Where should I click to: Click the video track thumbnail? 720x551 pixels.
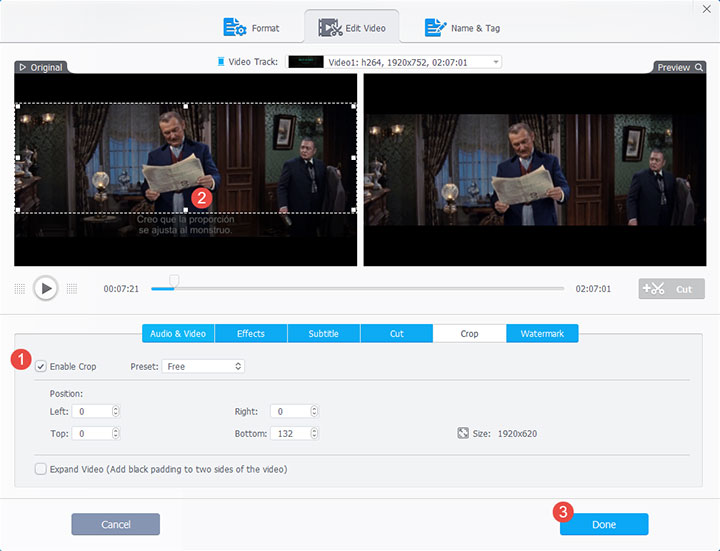click(306, 62)
